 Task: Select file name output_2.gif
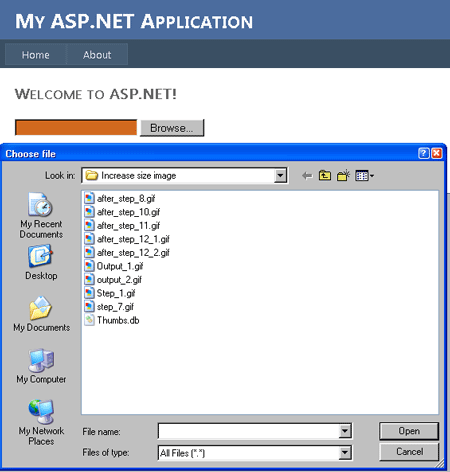119,280
